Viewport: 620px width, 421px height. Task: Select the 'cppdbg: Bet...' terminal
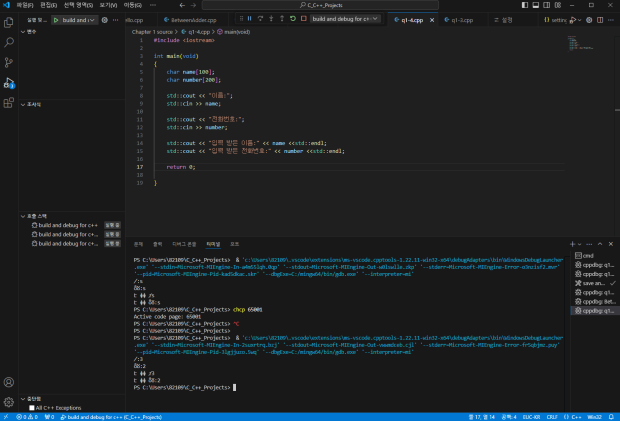click(595, 302)
